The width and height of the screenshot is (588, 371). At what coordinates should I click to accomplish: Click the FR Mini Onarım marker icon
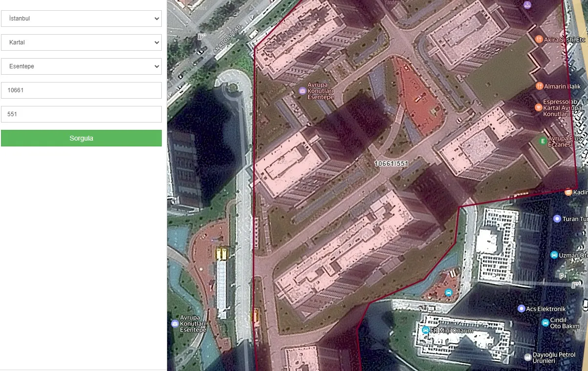(x=425, y=330)
